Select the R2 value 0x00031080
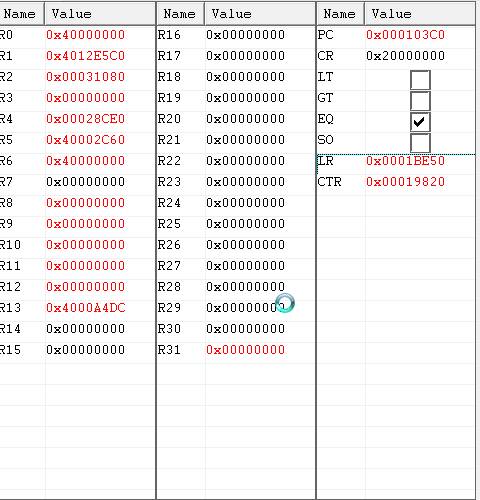This screenshot has height=500, width=480. coord(86,77)
